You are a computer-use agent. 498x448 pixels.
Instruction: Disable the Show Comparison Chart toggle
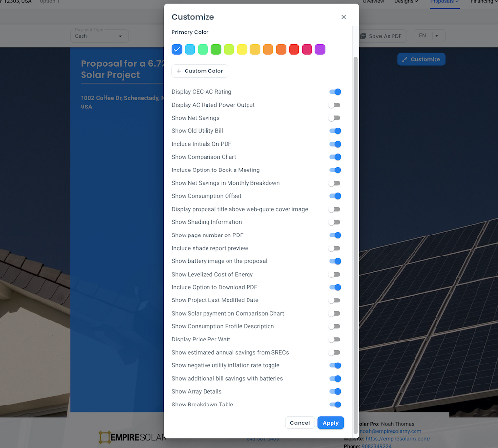coord(335,157)
